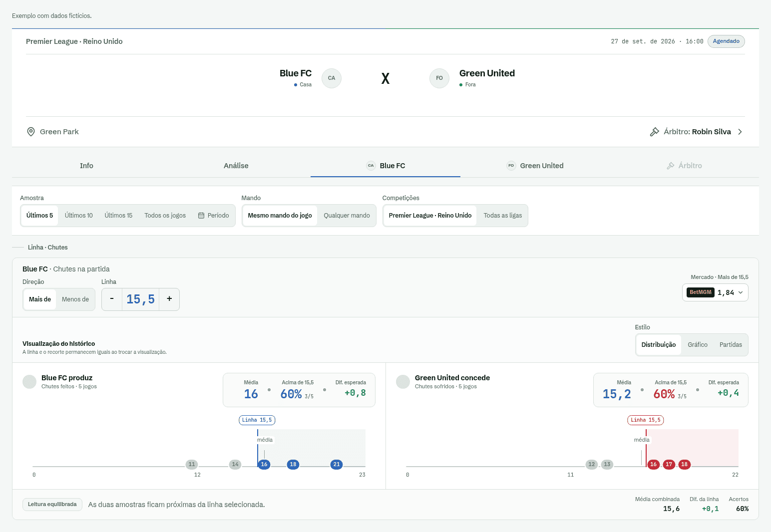Screen dimensions: 771x532
Task: Increase the line with plus button
Action: 169,299
